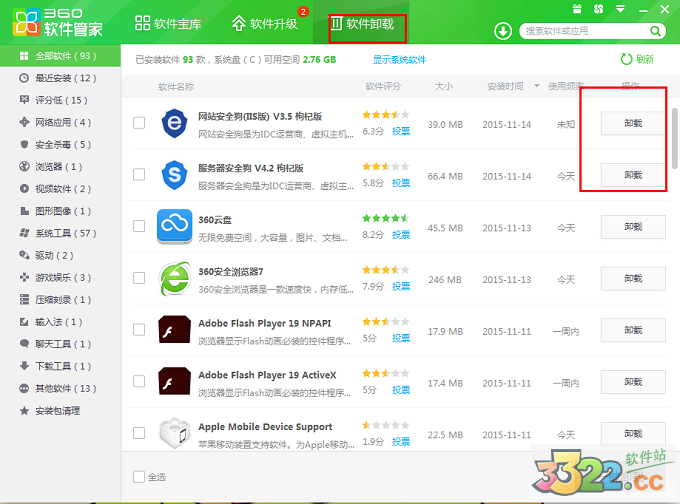This screenshot has width=680, height=504.
Task: Uninstall 服务器安全狗 with 卸载 button
Action: pos(633,175)
